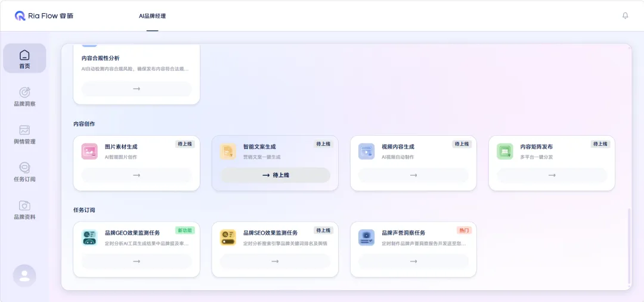644x302 pixels.
Task: Click arrow button under 内容合规性分析
Action: point(137,89)
